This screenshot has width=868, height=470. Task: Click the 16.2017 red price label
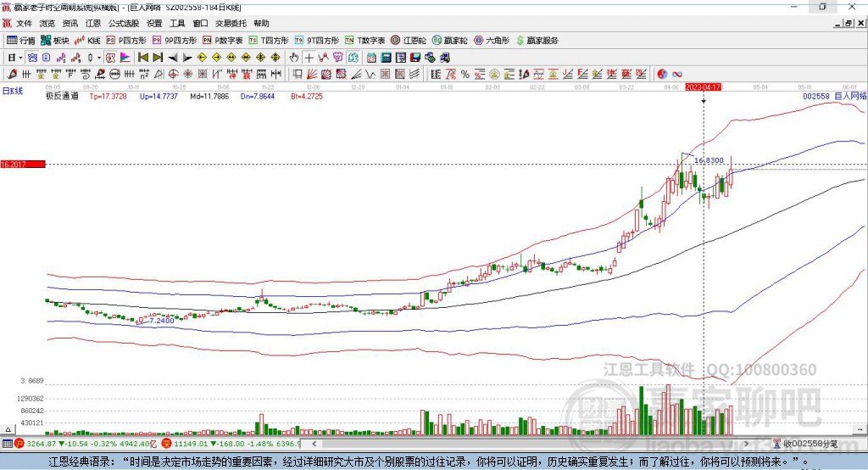tap(23, 164)
